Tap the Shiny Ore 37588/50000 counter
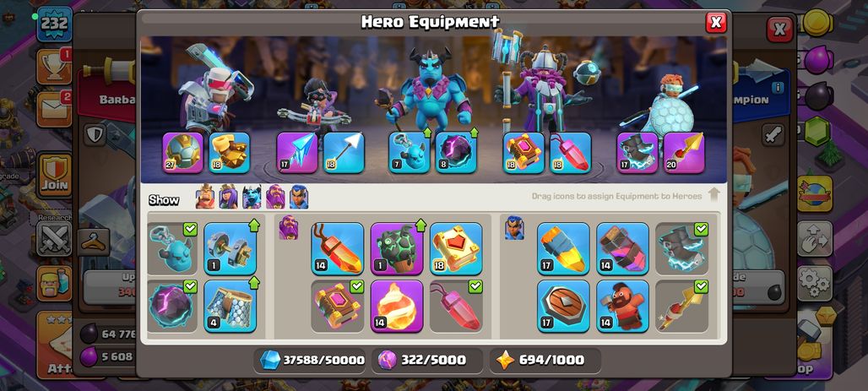The width and height of the screenshot is (868, 391). pos(312,360)
